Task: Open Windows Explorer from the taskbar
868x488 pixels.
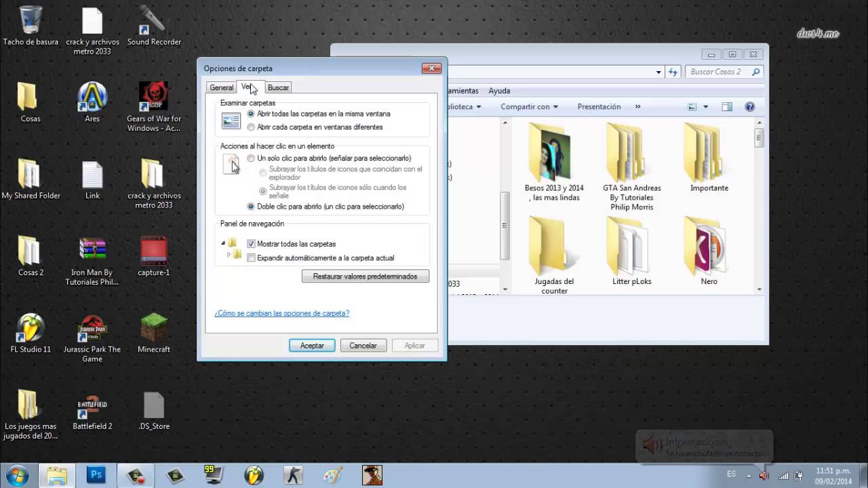Action: [x=57, y=475]
